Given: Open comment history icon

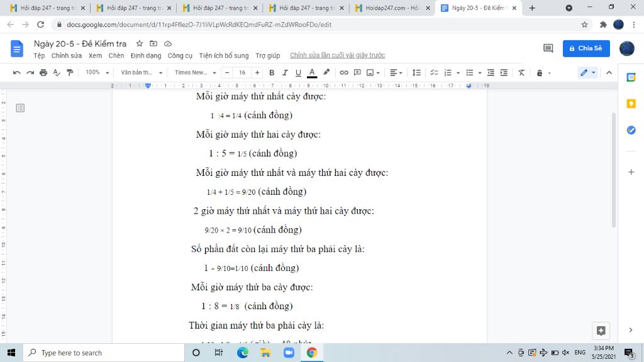Looking at the screenshot, I should coord(548,48).
